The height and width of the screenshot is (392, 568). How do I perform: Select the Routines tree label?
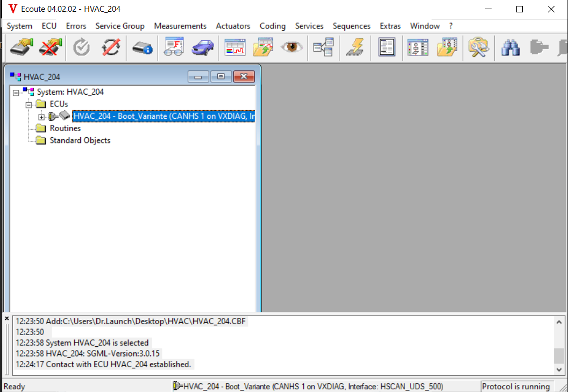(65, 129)
